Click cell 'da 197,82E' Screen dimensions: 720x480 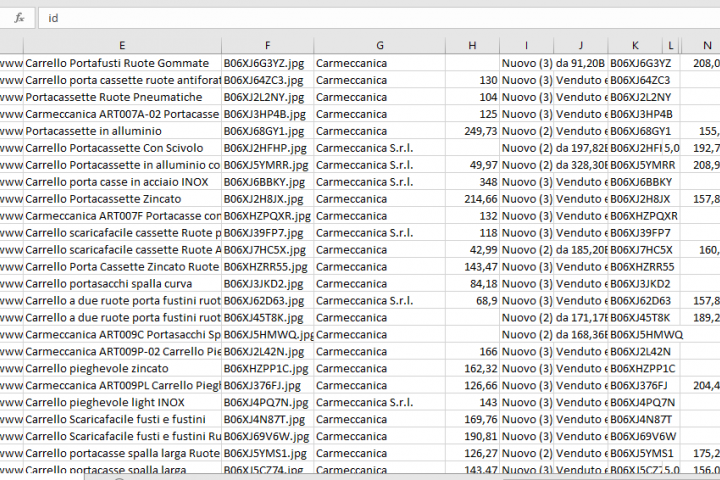581,148
